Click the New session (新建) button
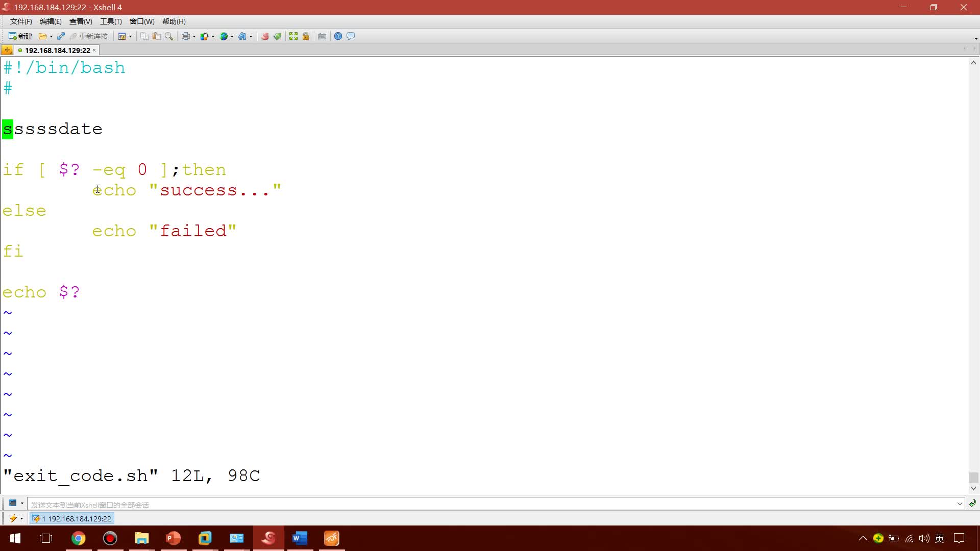This screenshot has width=980, height=551. 20,36
